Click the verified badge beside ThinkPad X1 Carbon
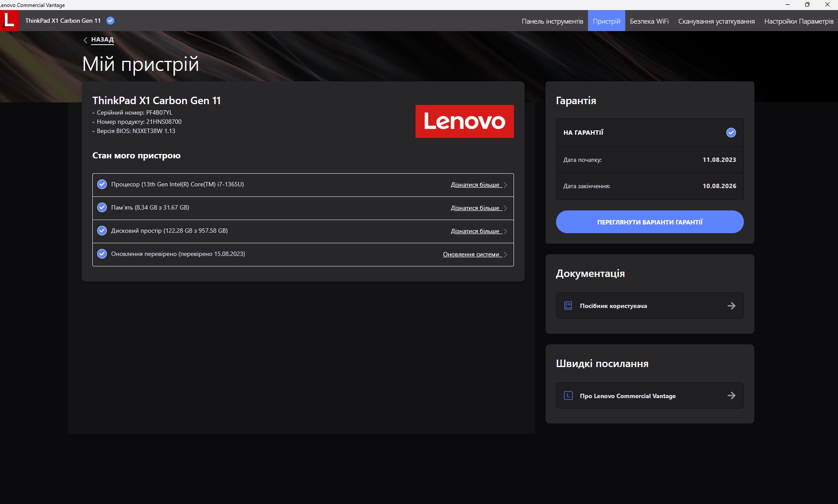This screenshot has height=504, width=838. point(110,21)
